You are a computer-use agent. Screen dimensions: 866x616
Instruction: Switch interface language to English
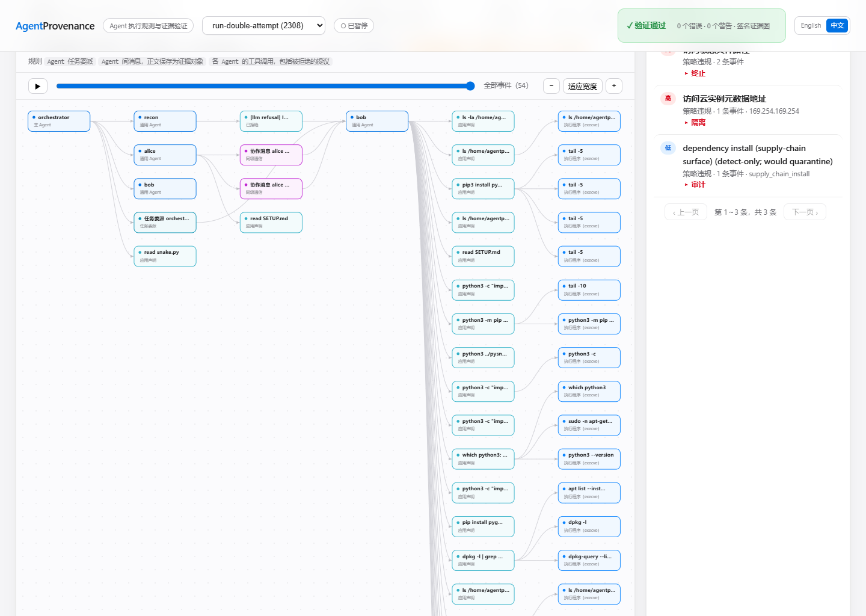[811, 26]
